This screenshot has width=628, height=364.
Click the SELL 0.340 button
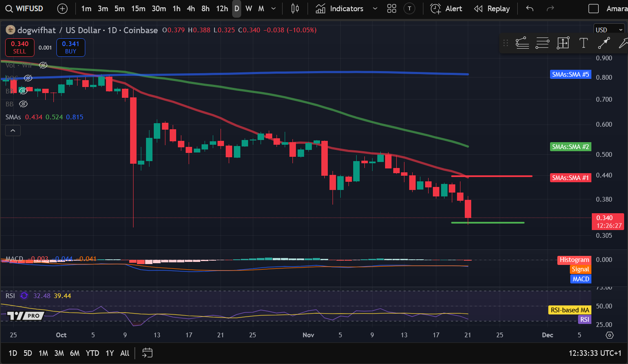click(x=19, y=47)
